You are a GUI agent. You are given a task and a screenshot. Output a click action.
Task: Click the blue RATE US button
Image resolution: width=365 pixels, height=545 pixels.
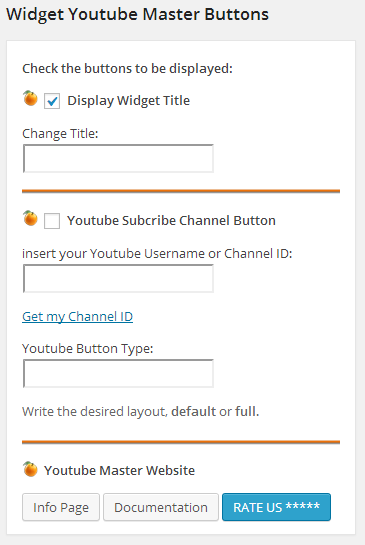tap(276, 507)
